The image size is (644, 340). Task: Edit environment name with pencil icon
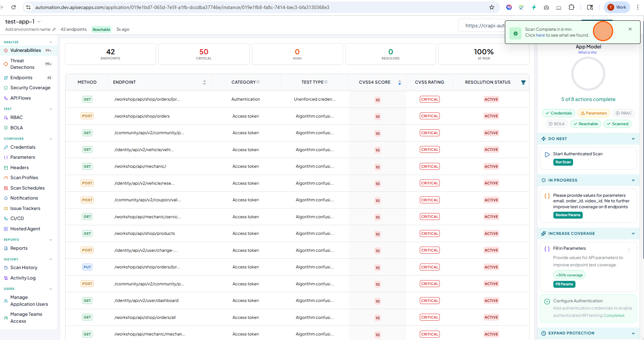tap(54, 29)
